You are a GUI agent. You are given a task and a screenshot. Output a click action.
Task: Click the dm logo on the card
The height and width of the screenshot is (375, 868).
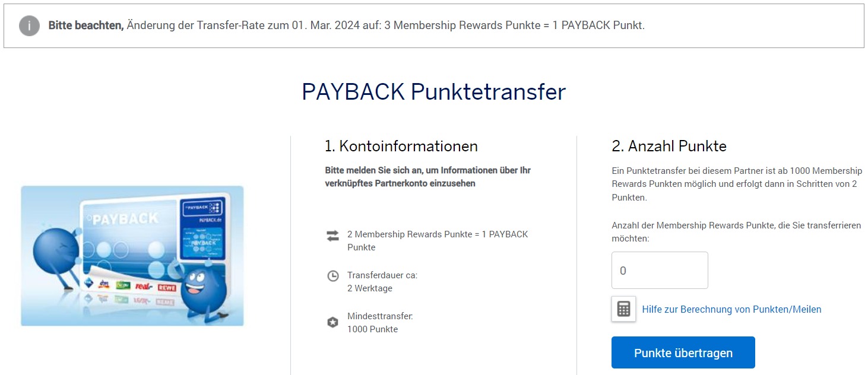[104, 285]
